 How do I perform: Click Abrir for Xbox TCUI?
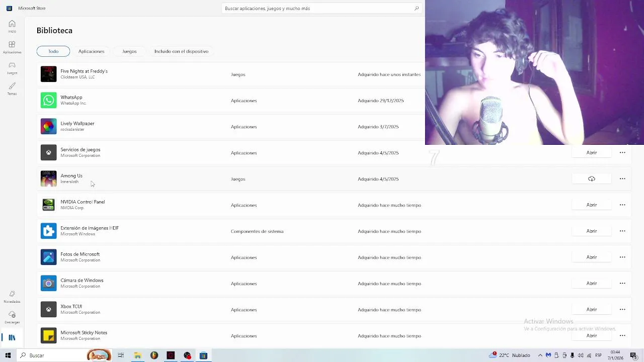(x=592, y=309)
